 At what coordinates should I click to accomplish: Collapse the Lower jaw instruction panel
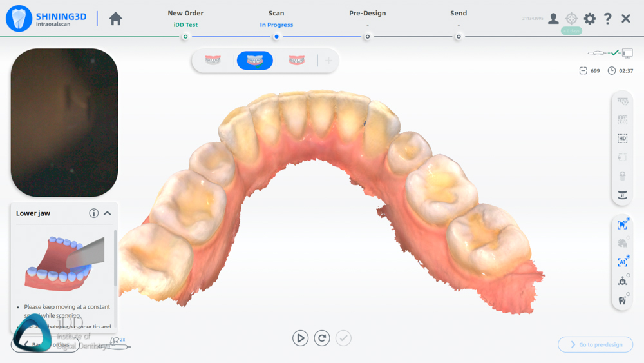108,213
